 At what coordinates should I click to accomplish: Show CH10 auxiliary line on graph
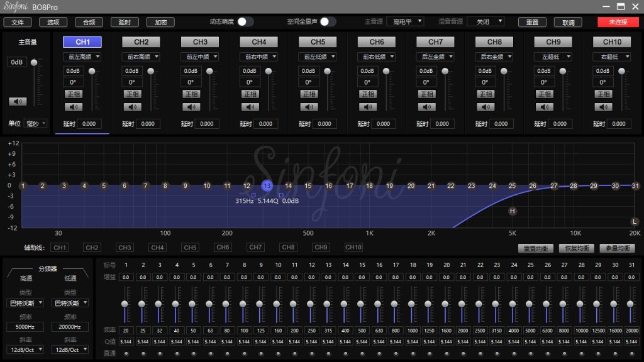click(x=353, y=248)
